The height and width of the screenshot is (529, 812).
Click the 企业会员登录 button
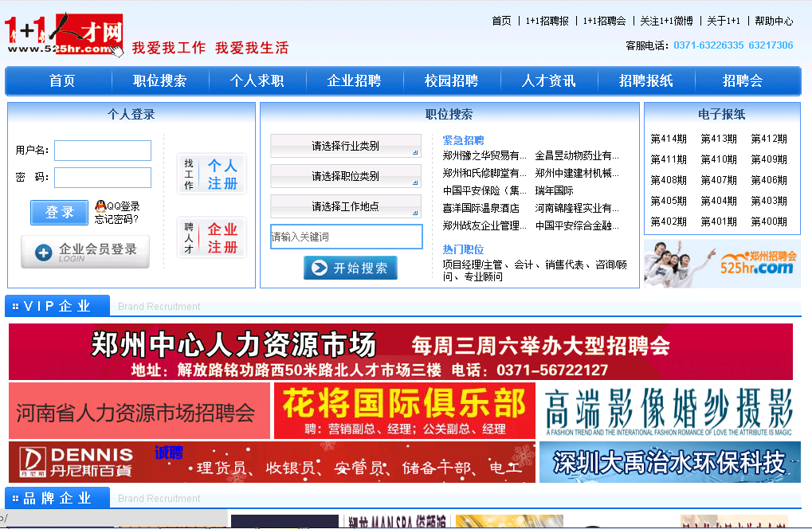click(85, 252)
